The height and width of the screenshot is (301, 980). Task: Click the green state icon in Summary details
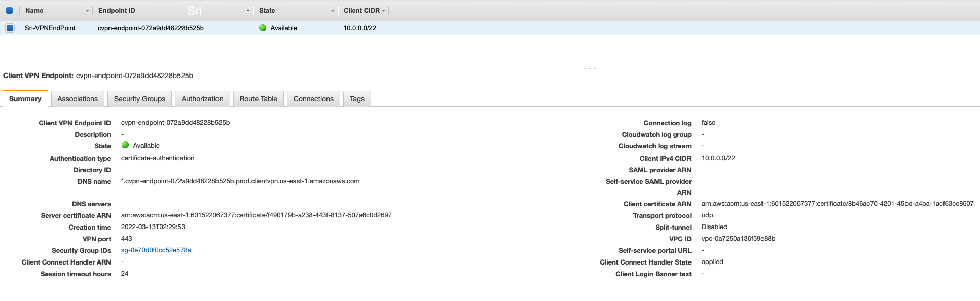[125, 145]
